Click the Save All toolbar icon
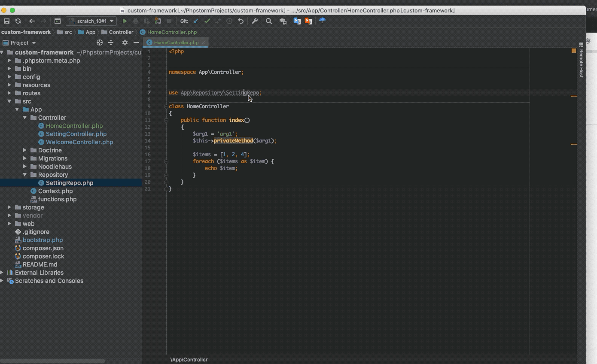This screenshot has height=364, width=597. click(6, 21)
